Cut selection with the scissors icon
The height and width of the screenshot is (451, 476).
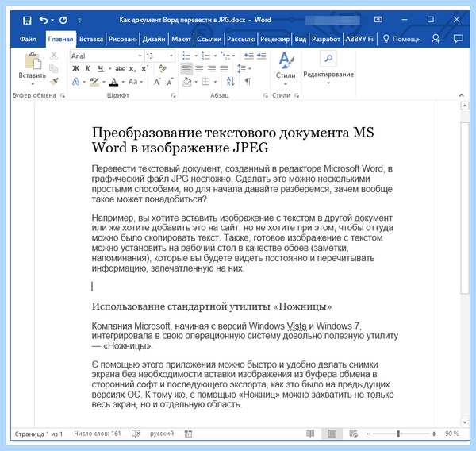coord(54,56)
